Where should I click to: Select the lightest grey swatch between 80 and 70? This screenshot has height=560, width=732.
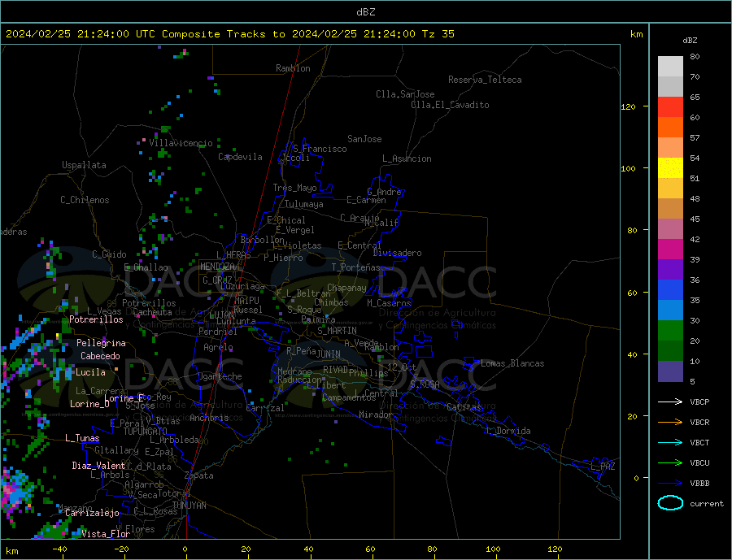[x=670, y=67]
